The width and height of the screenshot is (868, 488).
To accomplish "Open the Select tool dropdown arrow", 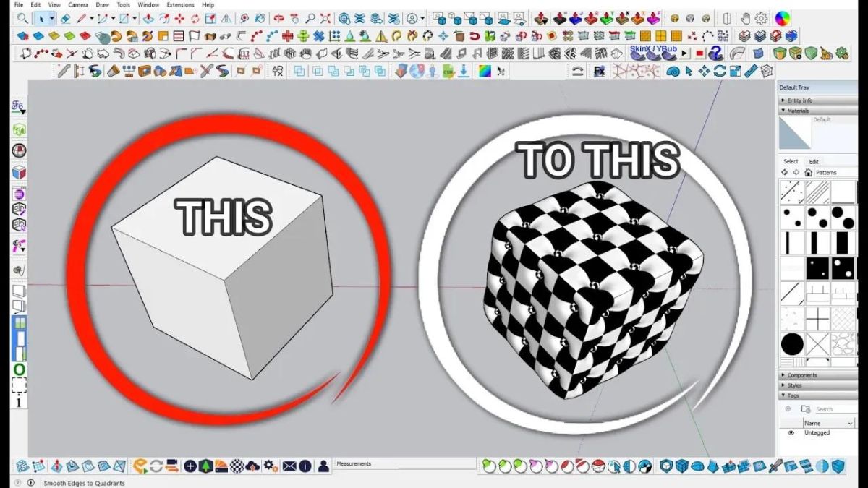I will [52, 18].
